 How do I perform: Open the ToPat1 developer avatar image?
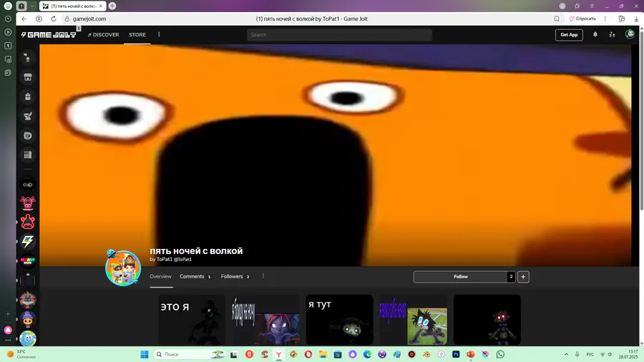point(123,268)
